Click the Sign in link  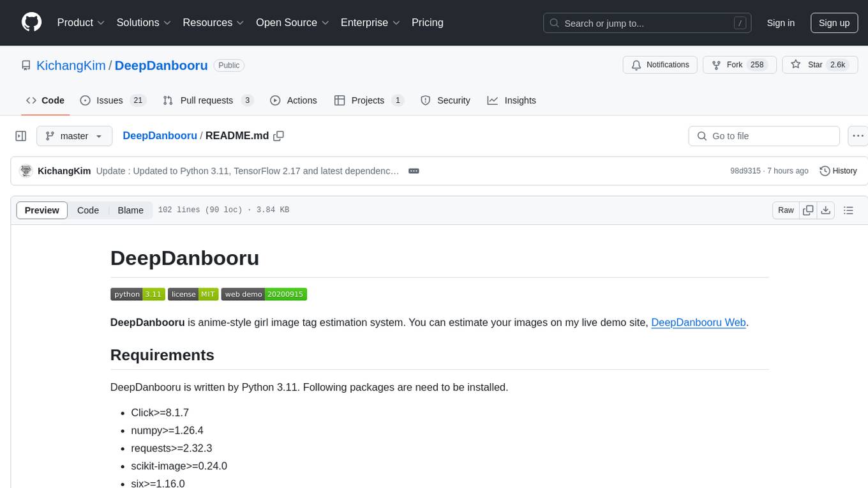(x=781, y=23)
